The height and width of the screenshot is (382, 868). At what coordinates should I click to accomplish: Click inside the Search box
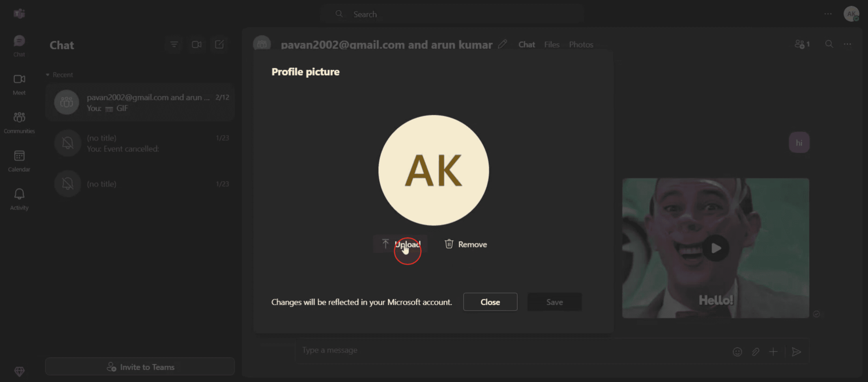(x=452, y=14)
